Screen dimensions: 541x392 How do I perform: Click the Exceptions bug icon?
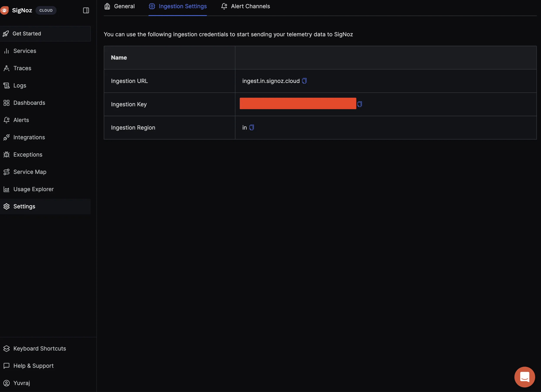[x=7, y=155]
